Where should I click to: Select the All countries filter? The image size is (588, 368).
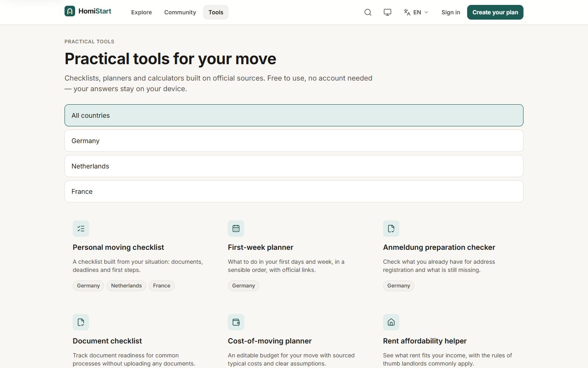[294, 115]
